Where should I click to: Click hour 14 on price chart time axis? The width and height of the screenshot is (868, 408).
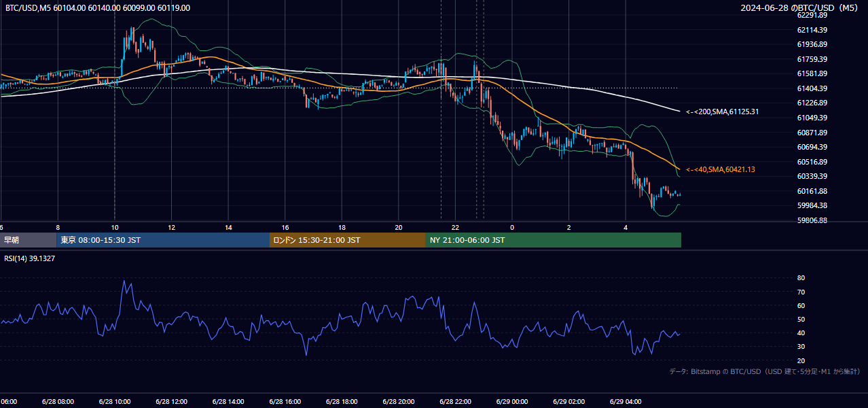[x=228, y=227]
